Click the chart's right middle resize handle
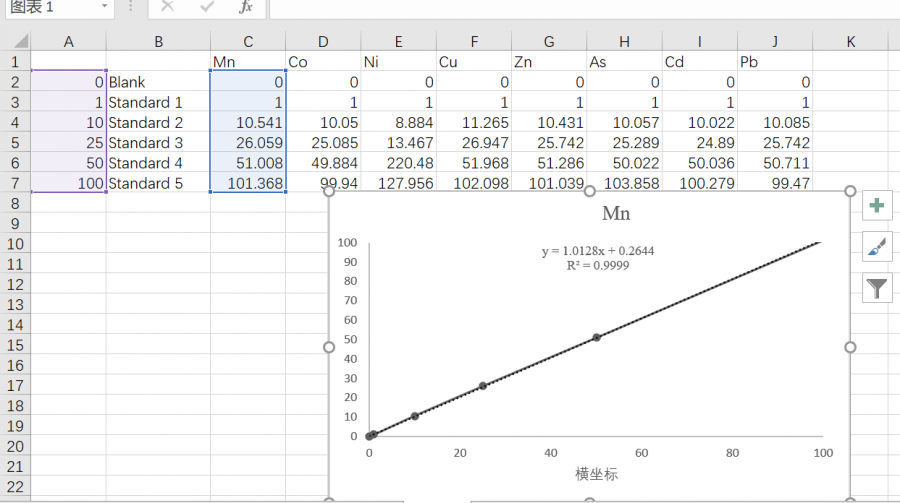Viewport: 900px width, 503px height. click(850, 347)
